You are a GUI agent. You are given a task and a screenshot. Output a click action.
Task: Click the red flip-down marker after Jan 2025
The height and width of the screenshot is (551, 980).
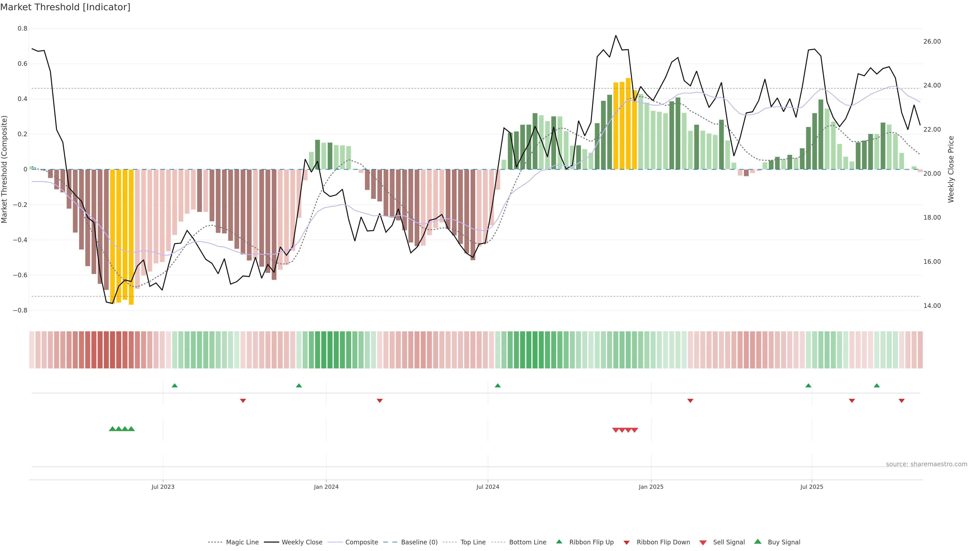pos(690,400)
